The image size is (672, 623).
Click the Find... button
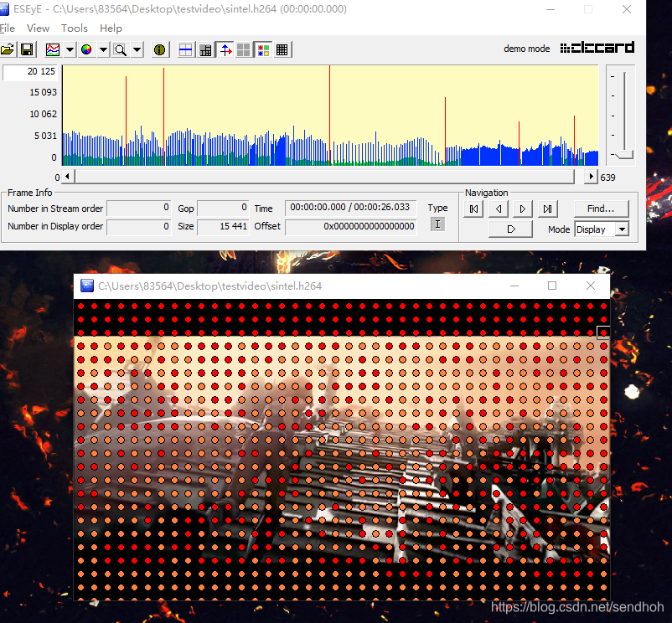point(601,209)
